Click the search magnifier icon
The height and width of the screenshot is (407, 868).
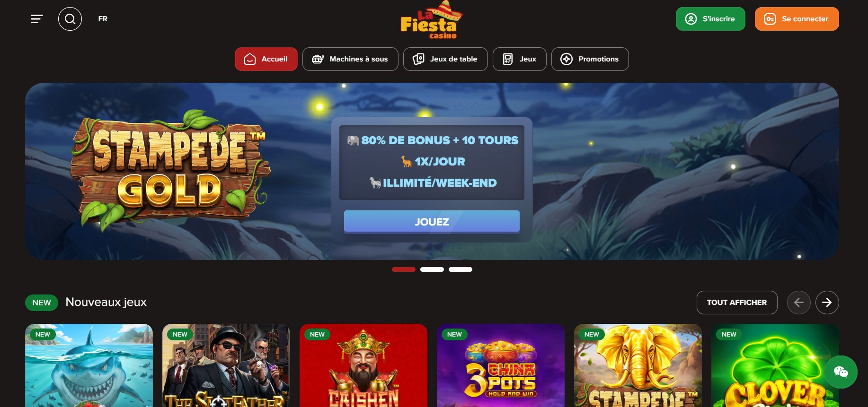(70, 19)
